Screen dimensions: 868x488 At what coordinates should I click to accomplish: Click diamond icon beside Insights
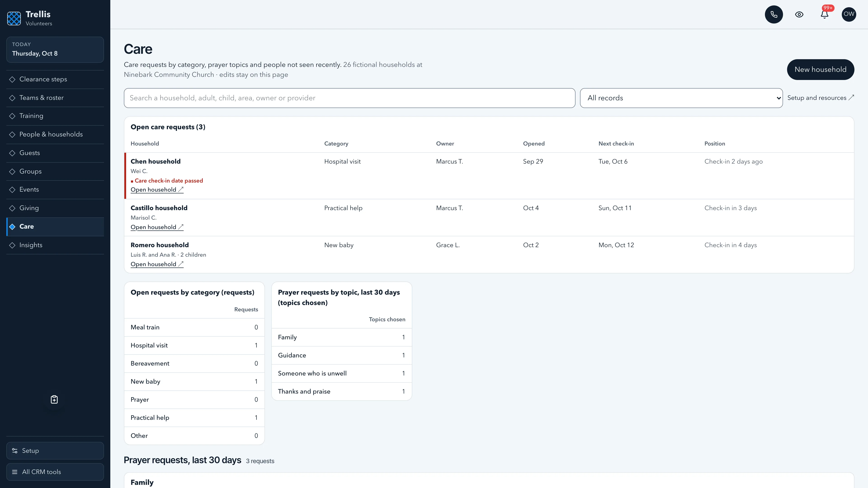(12, 245)
